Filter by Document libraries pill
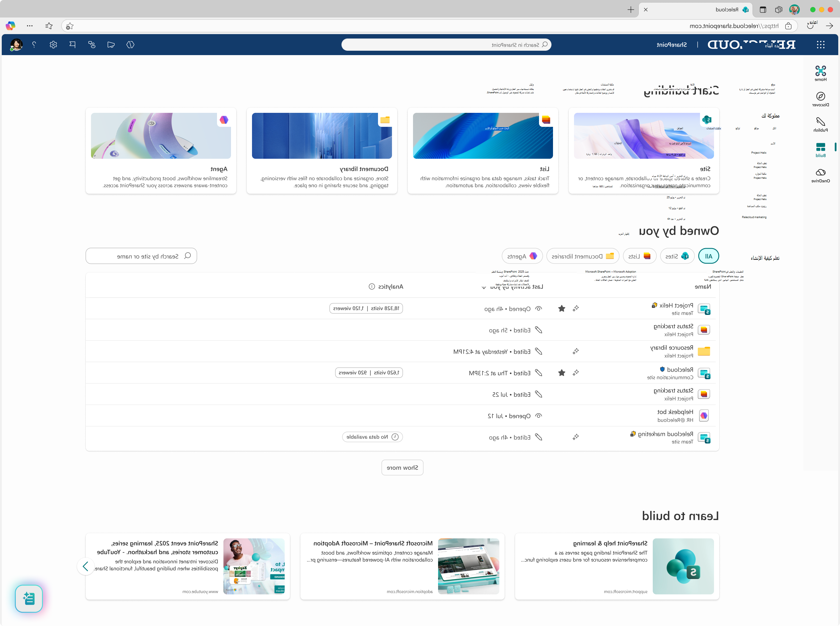This screenshot has height=626, width=840. tap(583, 256)
